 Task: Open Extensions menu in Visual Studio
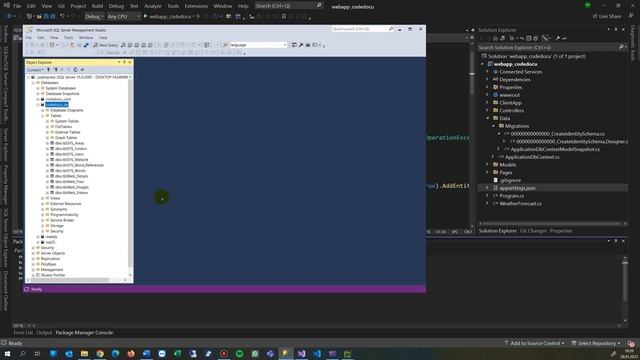tap(196, 6)
